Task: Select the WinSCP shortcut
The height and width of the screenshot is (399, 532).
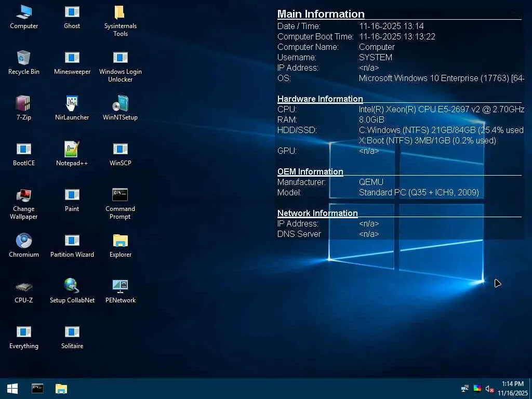Action: pos(121,154)
